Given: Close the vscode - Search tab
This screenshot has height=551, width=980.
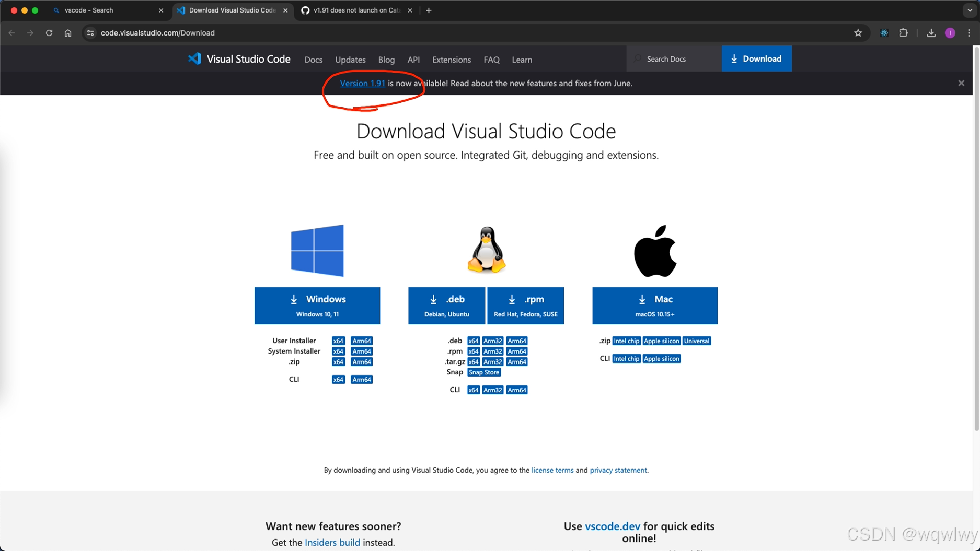Looking at the screenshot, I should click(160, 10).
